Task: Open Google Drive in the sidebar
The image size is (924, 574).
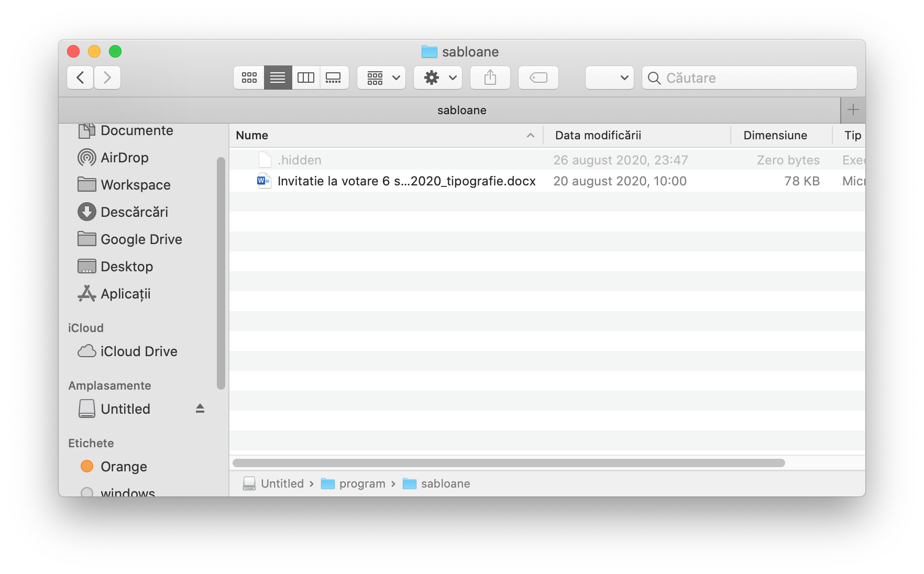Action: point(130,239)
